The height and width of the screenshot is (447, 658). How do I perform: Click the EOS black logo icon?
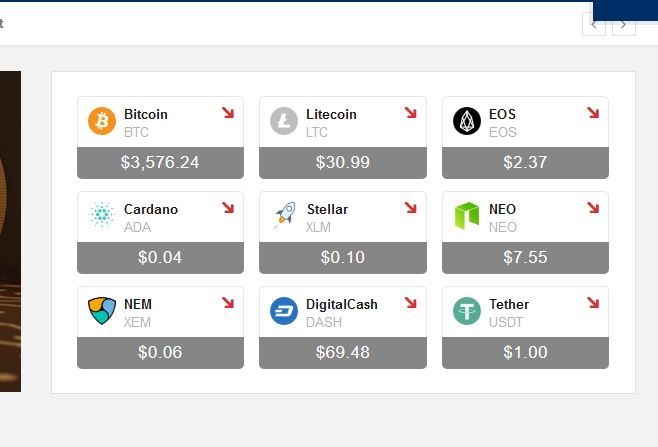click(x=467, y=122)
